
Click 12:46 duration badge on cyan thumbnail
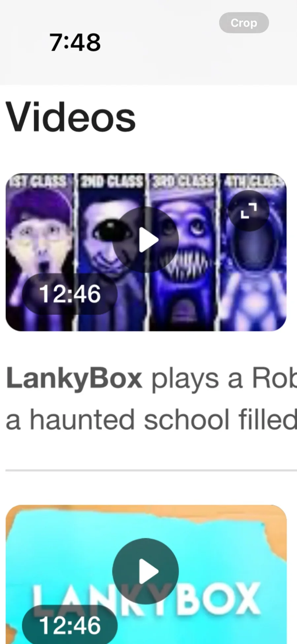[70, 625]
